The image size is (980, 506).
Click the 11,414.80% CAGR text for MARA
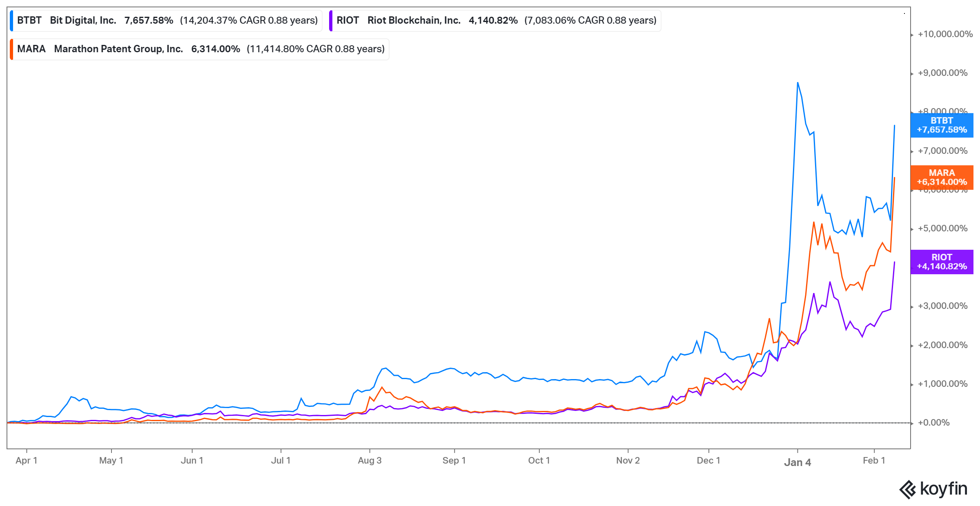(x=316, y=49)
